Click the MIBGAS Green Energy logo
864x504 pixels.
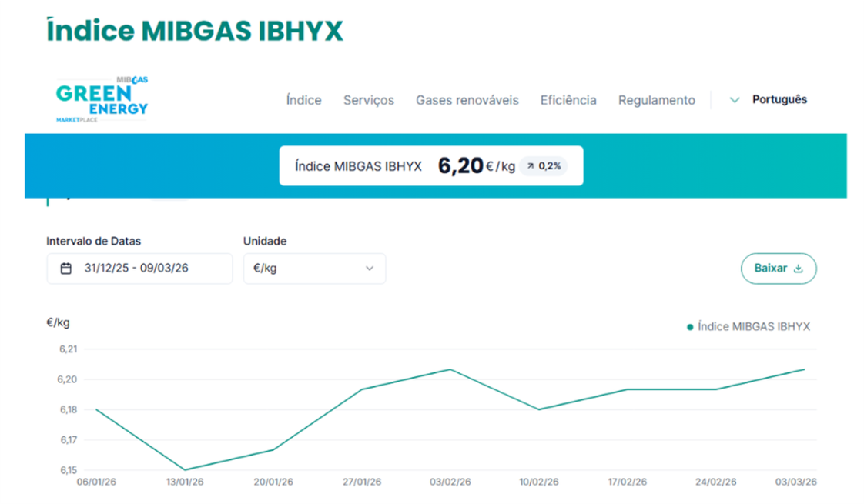tap(102, 99)
